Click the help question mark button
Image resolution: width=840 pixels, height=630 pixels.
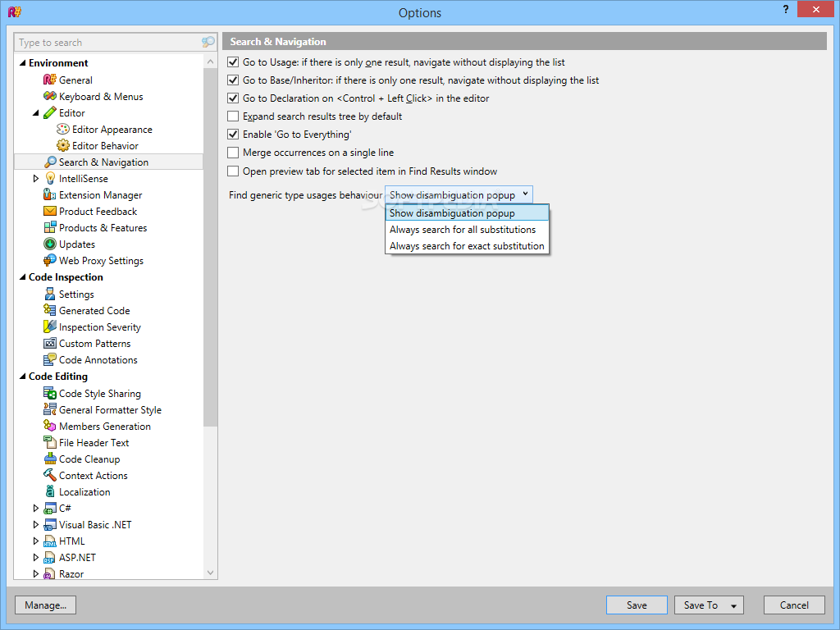tap(785, 9)
